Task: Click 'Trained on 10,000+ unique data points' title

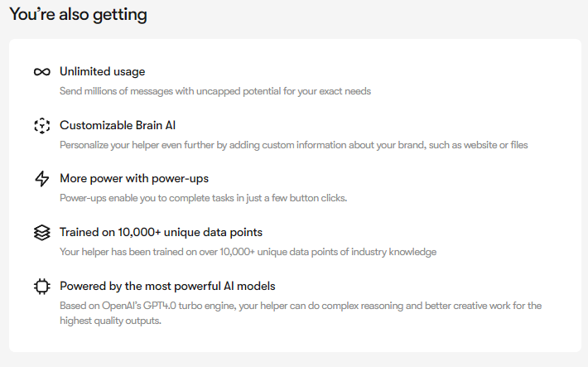Action: (161, 232)
